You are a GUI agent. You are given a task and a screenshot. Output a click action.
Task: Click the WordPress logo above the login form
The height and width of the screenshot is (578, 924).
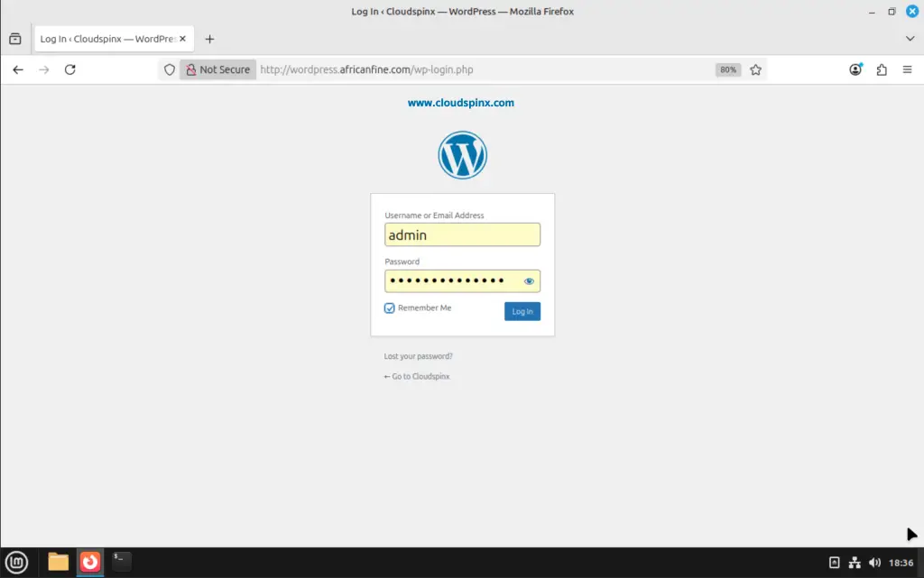pyautogui.click(x=462, y=154)
